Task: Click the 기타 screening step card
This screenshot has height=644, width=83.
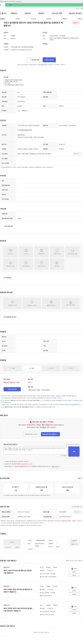Action: 71,368
